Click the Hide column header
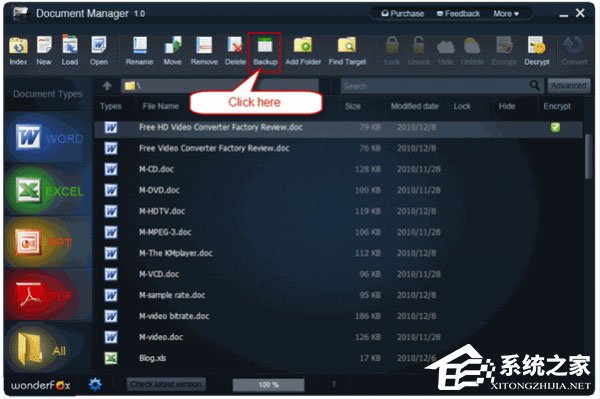The image size is (600, 399). [507, 106]
